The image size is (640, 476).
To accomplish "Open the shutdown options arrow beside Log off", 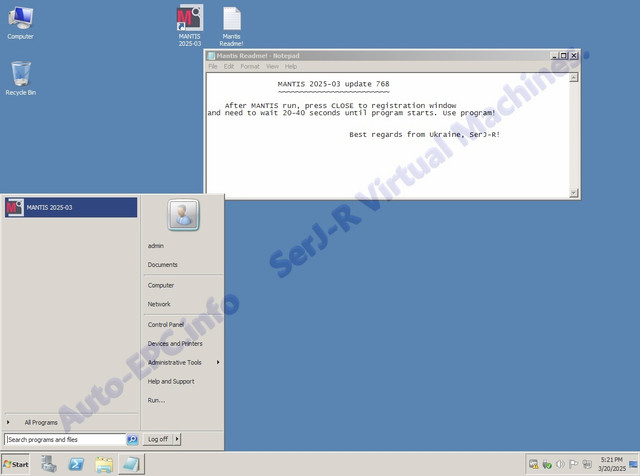I will pos(177,439).
